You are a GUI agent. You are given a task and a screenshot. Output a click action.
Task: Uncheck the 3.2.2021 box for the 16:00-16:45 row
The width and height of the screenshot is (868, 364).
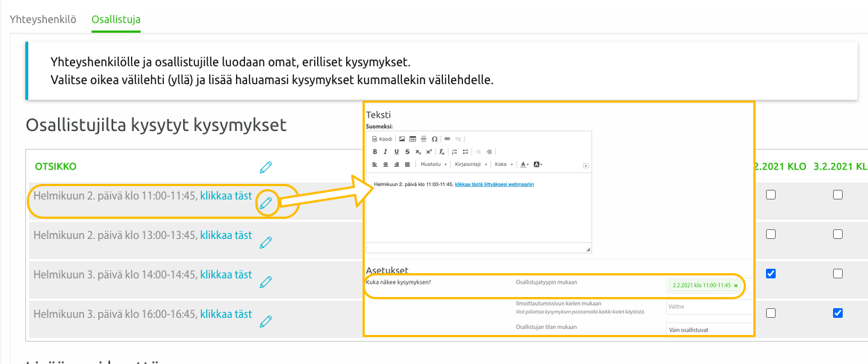coord(838,313)
